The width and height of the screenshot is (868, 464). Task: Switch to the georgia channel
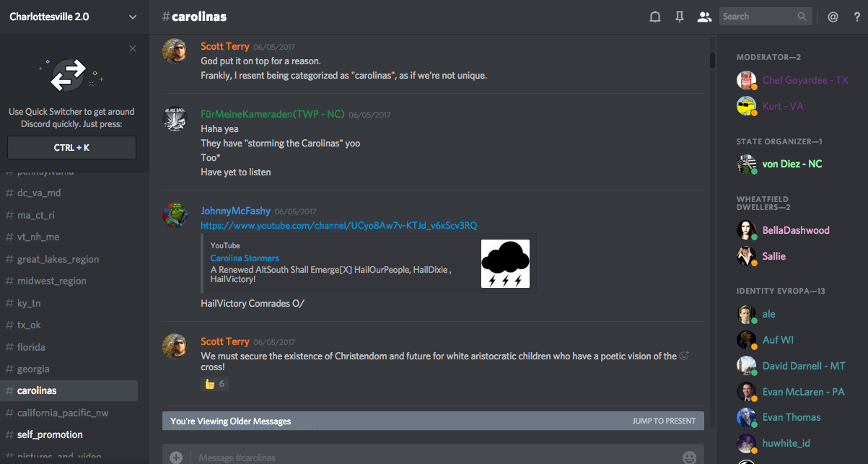click(x=33, y=369)
